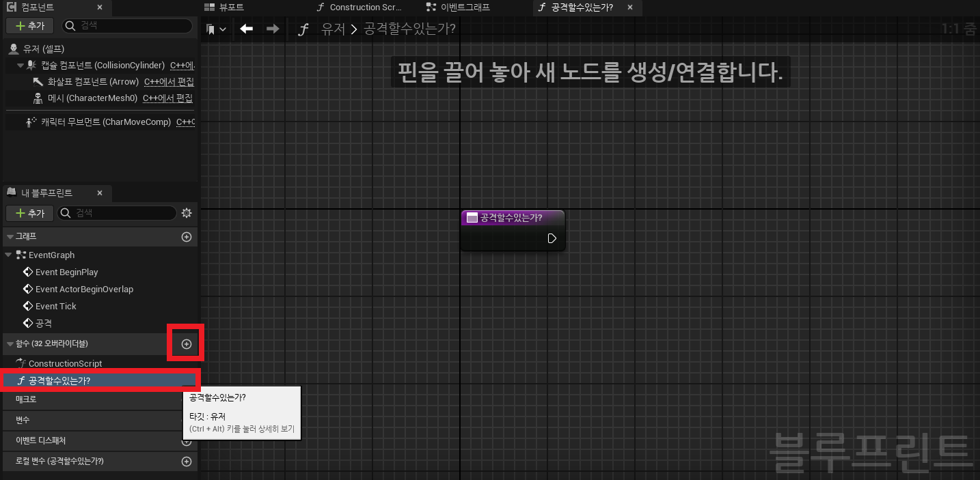Close the 공격할수있는가? graph tab
980x480 pixels.
click(x=630, y=8)
